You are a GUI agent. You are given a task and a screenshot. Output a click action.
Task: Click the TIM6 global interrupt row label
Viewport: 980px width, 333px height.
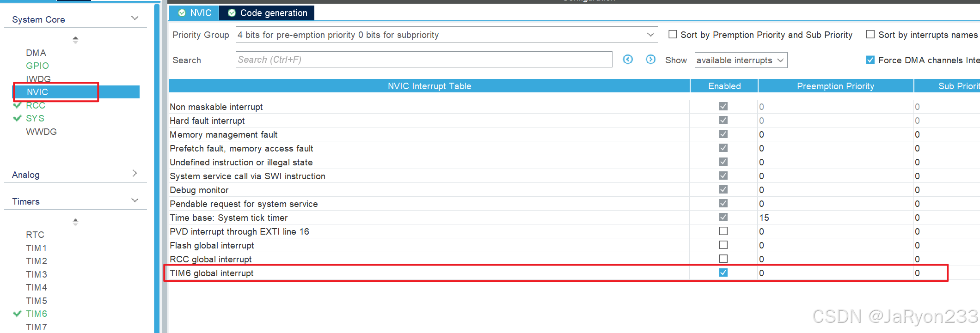pyautogui.click(x=212, y=273)
